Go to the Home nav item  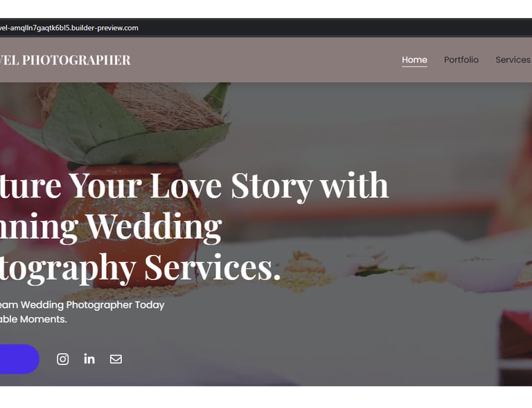coord(414,60)
